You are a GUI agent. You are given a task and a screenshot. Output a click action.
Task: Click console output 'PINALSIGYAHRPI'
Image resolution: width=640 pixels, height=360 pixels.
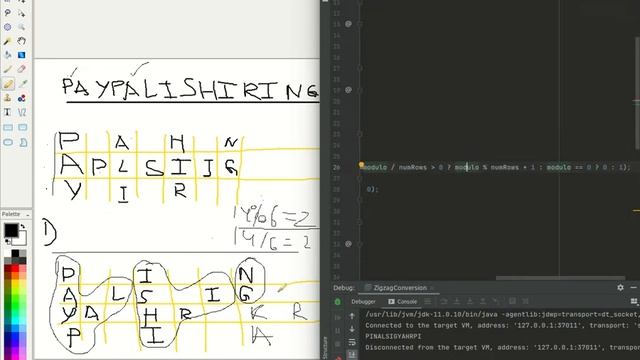[x=393, y=336]
